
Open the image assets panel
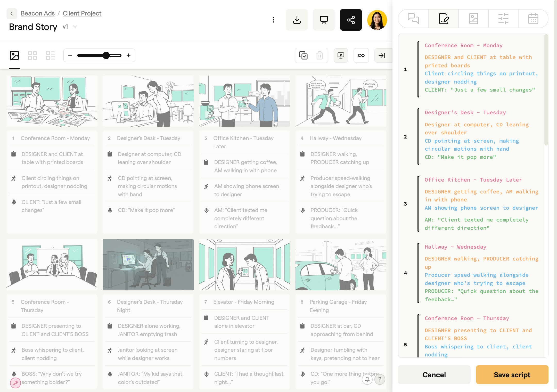[x=473, y=18]
